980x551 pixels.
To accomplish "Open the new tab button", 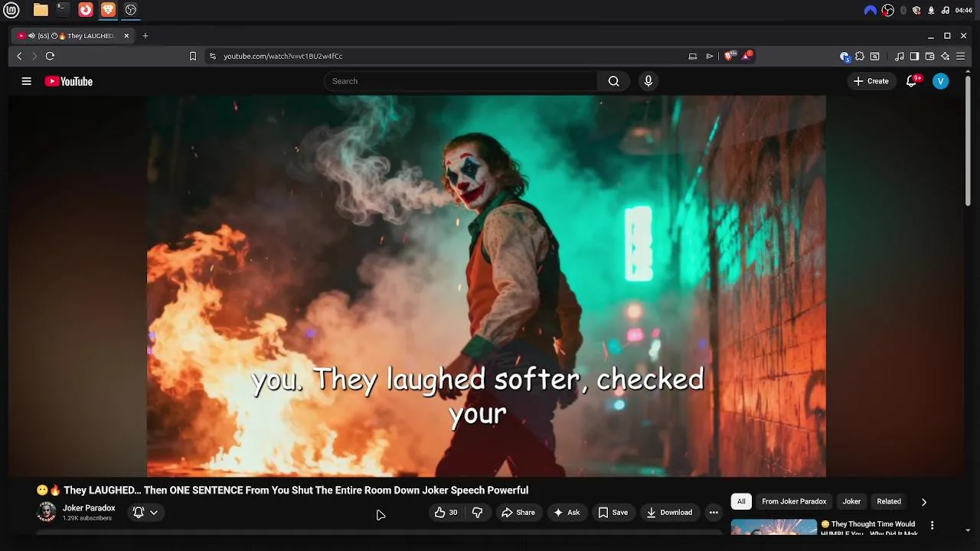I will pyautogui.click(x=145, y=35).
